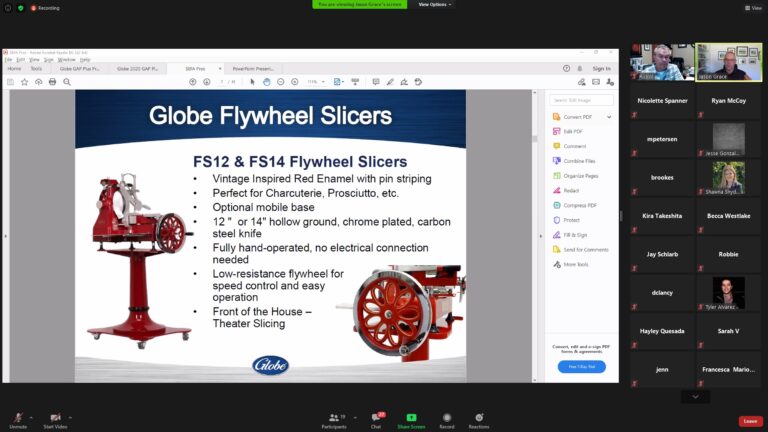Open Acrobat File menu
768x432 pixels.
pyautogui.click(x=8, y=60)
